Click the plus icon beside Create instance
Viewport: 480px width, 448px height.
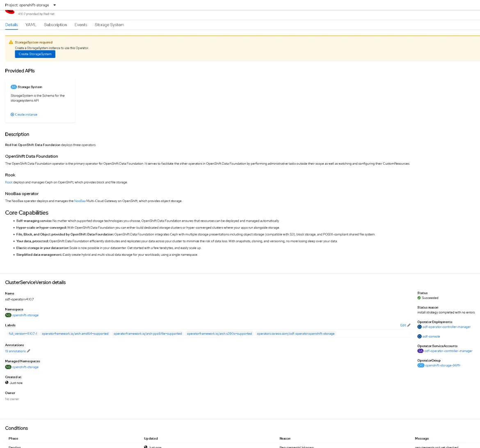pos(12,114)
